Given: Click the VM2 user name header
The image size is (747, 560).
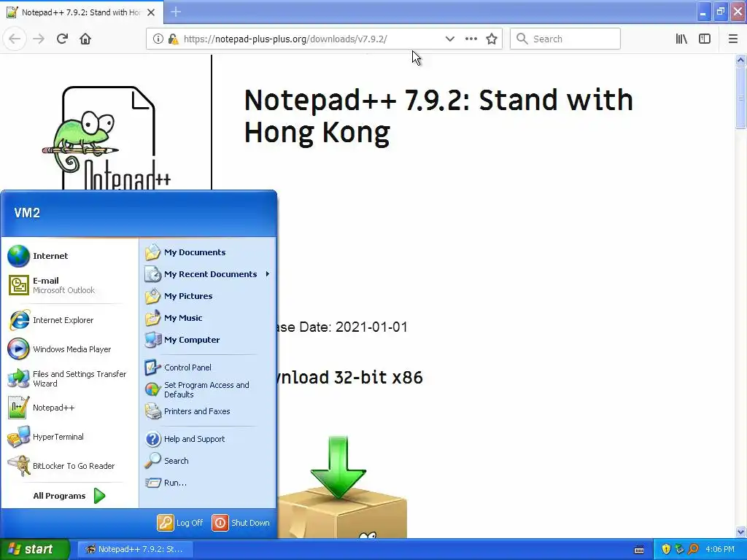Looking at the screenshot, I should pos(27,213).
